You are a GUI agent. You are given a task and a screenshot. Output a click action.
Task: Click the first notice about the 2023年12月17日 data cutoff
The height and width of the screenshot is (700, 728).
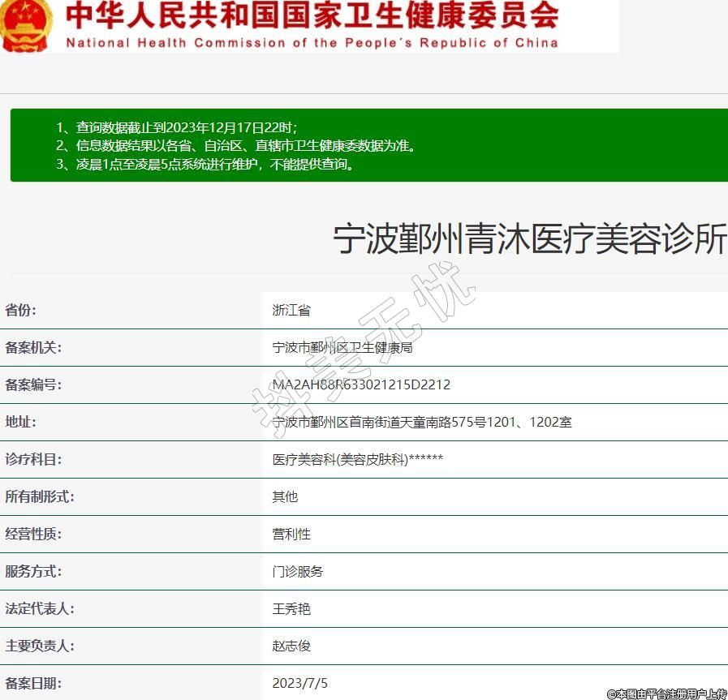[177, 127]
